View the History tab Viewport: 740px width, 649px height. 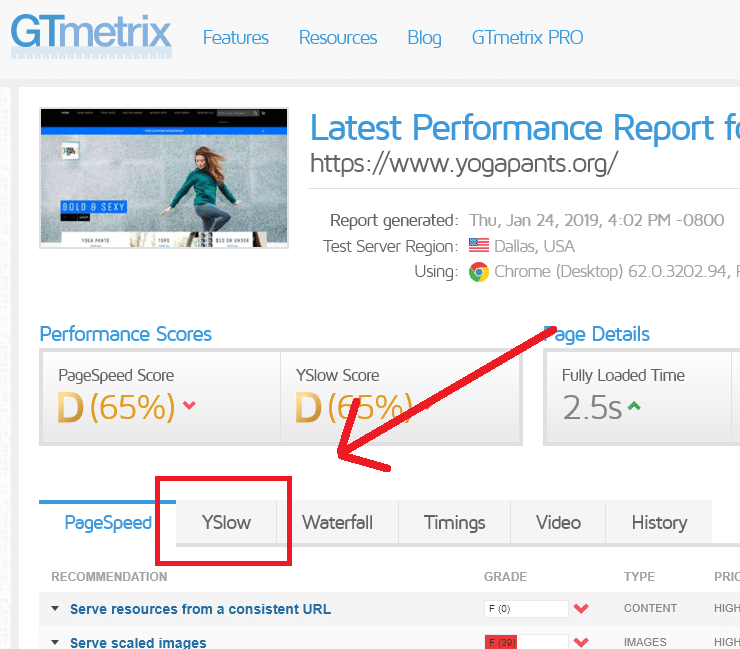click(x=659, y=523)
